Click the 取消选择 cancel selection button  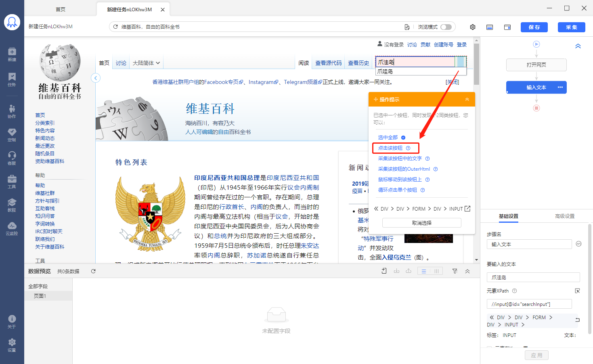pyautogui.click(x=422, y=223)
